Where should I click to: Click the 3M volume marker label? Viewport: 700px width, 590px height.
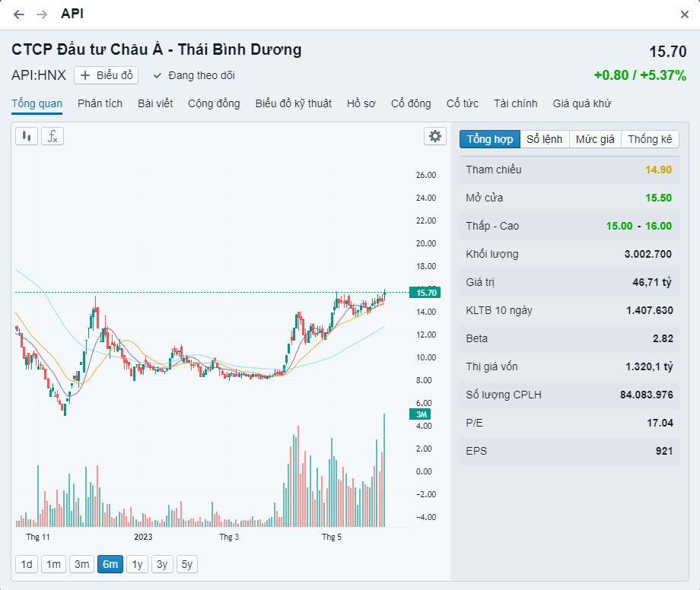[x=420, y=414]
